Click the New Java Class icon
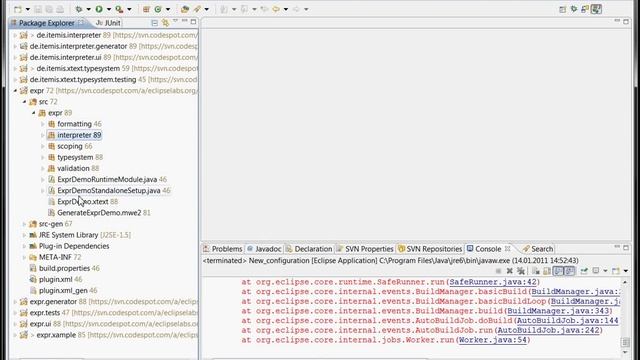 pos(158,9)
